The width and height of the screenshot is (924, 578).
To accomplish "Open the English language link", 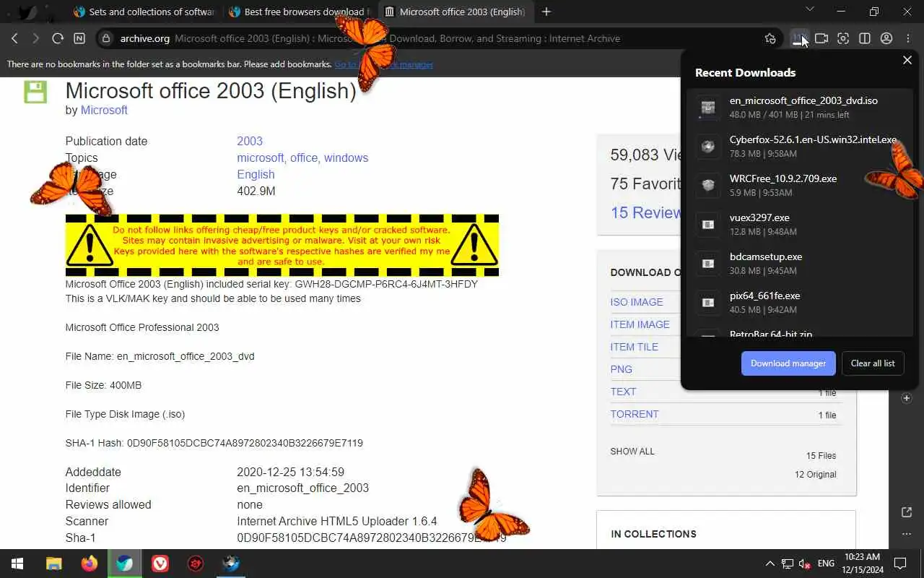I will [x=256, y=174].
